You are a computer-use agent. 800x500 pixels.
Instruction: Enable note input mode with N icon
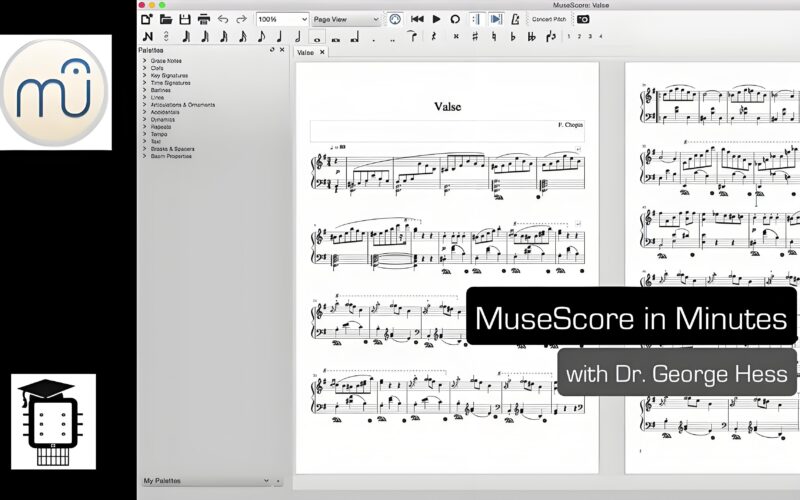[147, 36]
